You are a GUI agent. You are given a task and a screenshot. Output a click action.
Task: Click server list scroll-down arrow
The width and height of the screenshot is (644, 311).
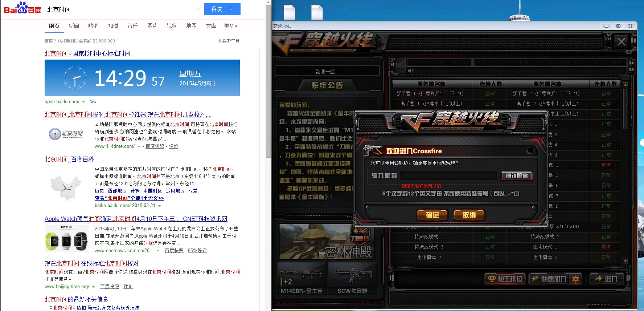point(625,261)
